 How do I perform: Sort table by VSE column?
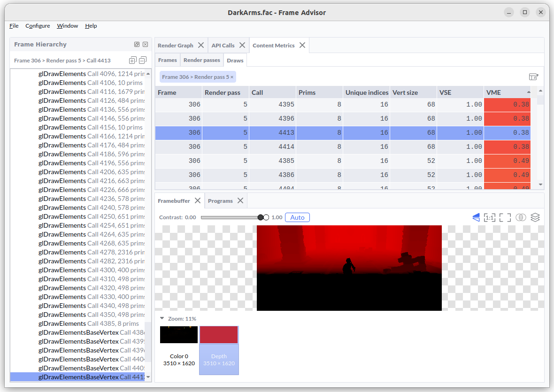click(x=460, y=92)
